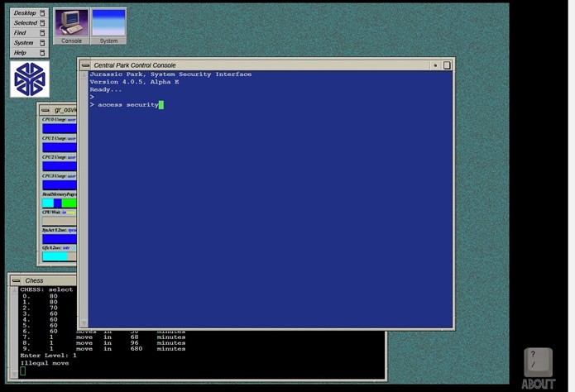Viewport: 575px width, 392px height.
Task: Open the Help toolchest menu
Action: pos(29,53)
